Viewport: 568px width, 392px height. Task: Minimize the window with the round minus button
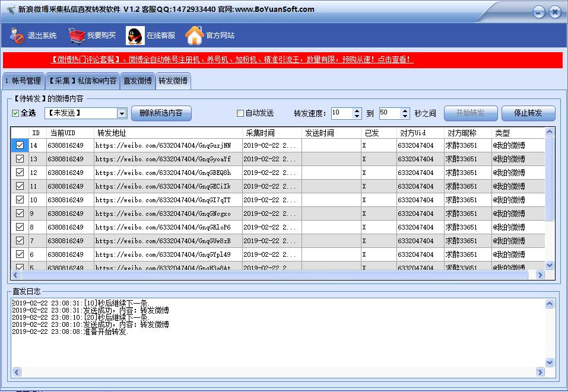coord(539,12)
